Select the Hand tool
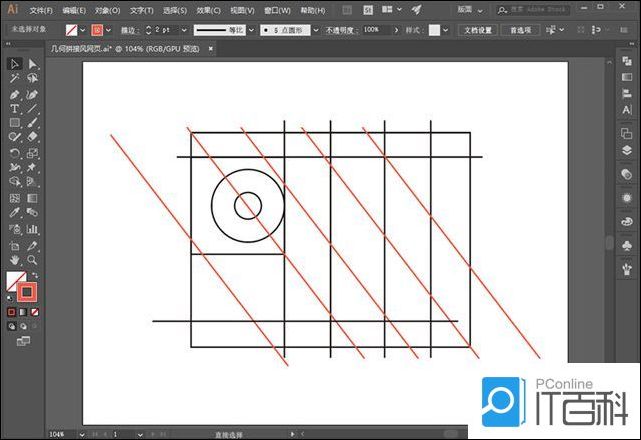The image size is (641, 440). (x=15, y=260)
